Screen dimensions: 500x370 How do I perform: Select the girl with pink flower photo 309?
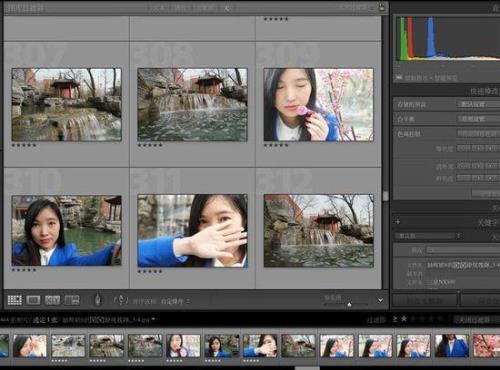318,105
